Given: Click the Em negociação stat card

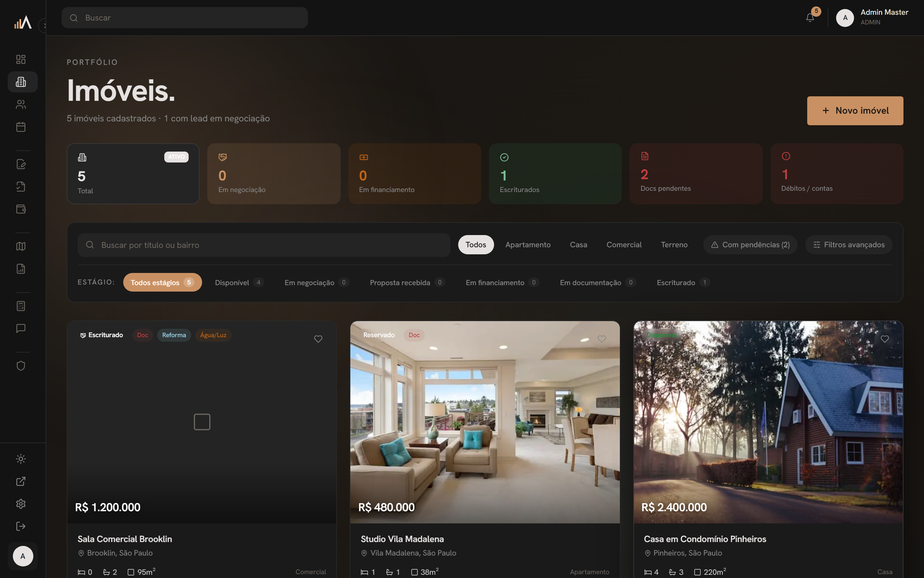Looking at the screenshot, I should (274, 173).
